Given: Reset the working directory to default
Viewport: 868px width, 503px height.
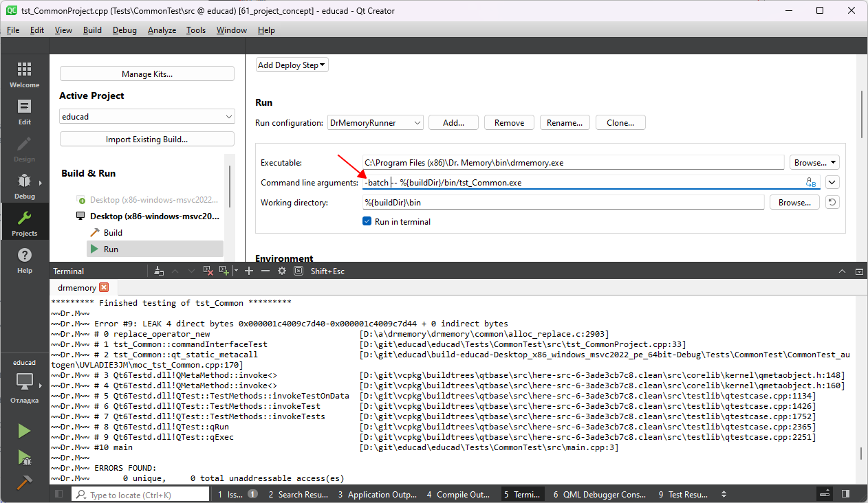Looking at the screenshot, I should pos(832,203).
